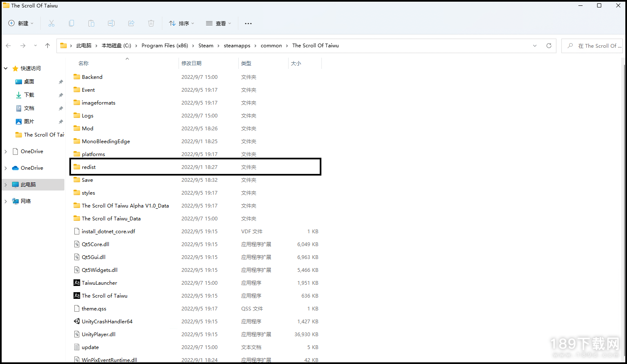Select The Scroll of Taiwu_Data folder
This screenshot has height=364, width=627.
pyautogui.click(x=196, y=218)
